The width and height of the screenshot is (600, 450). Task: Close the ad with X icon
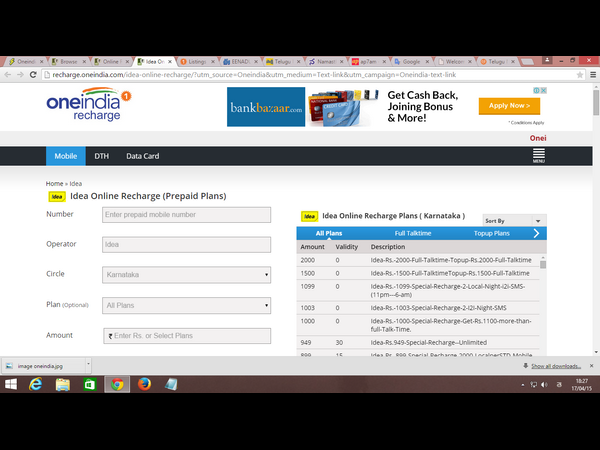[543, 90]
